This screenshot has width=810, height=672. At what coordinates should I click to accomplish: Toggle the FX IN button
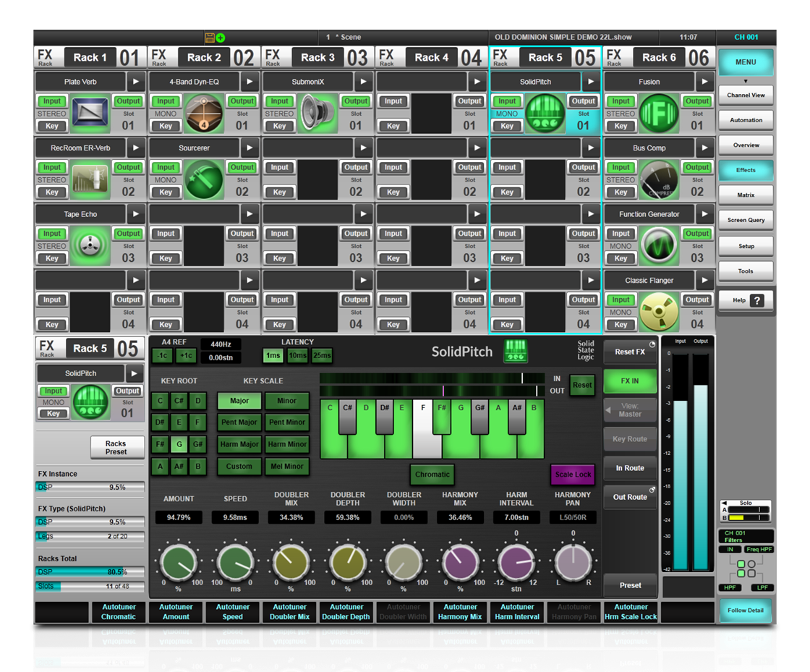pos(630,381)
